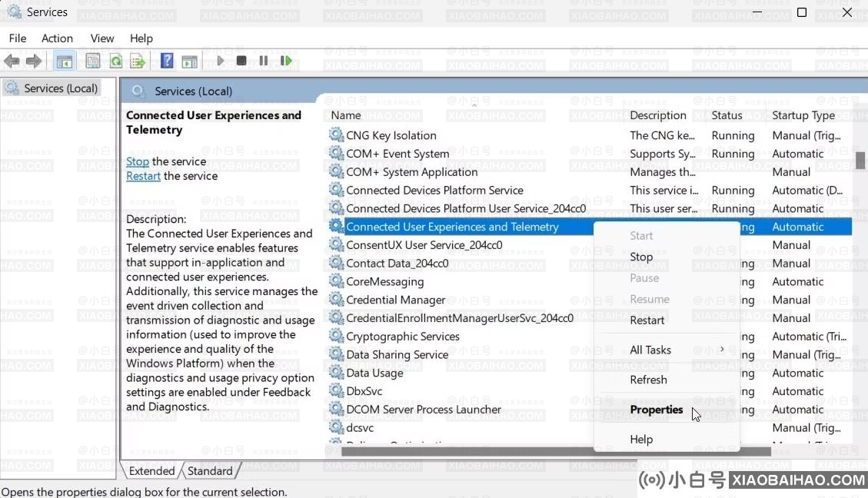The width and height of the screenshot is (868, 498).
Task: Expand the All Tasks submenu
Action: [667, 350]
